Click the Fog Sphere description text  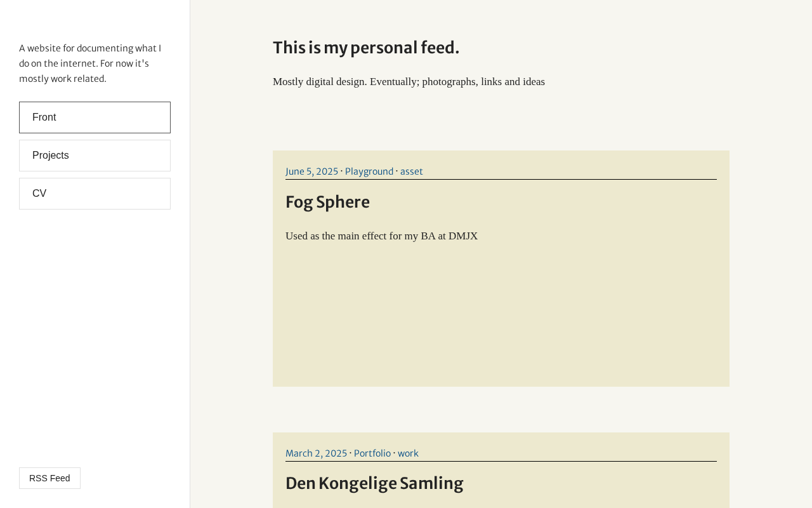(381, 236)
